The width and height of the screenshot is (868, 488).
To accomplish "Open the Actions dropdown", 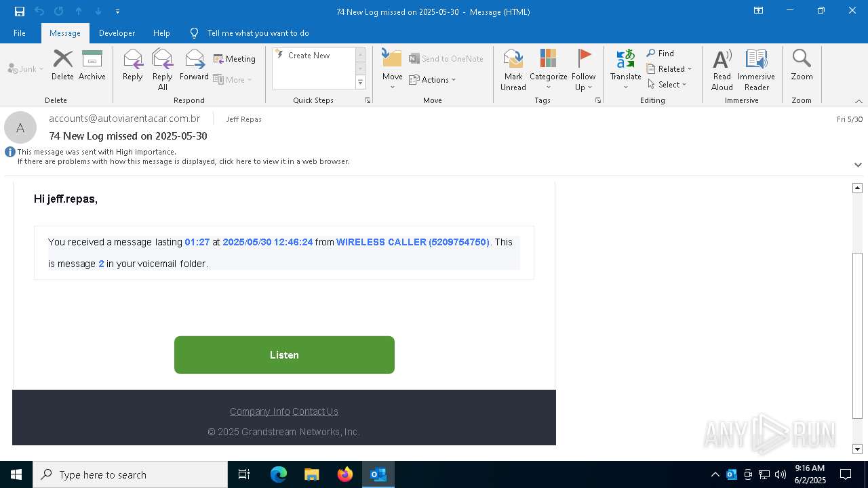I will 433,79.
